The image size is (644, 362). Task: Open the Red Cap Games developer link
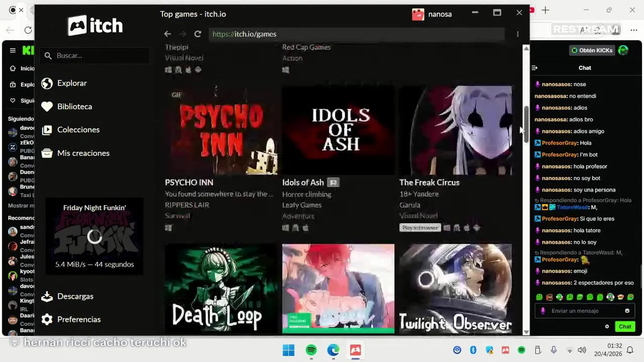tap(306, 47)
